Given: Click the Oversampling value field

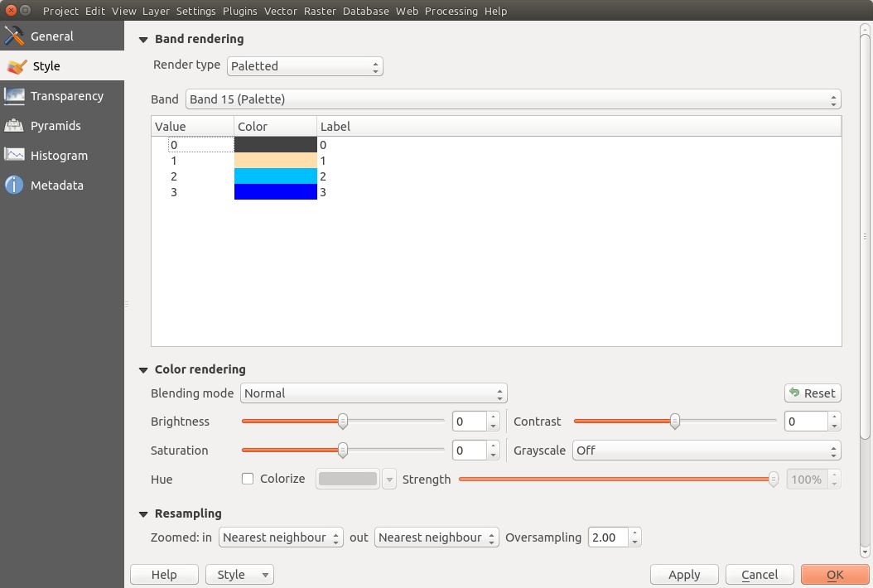Looking at the screenshot, I should [607, 537].
